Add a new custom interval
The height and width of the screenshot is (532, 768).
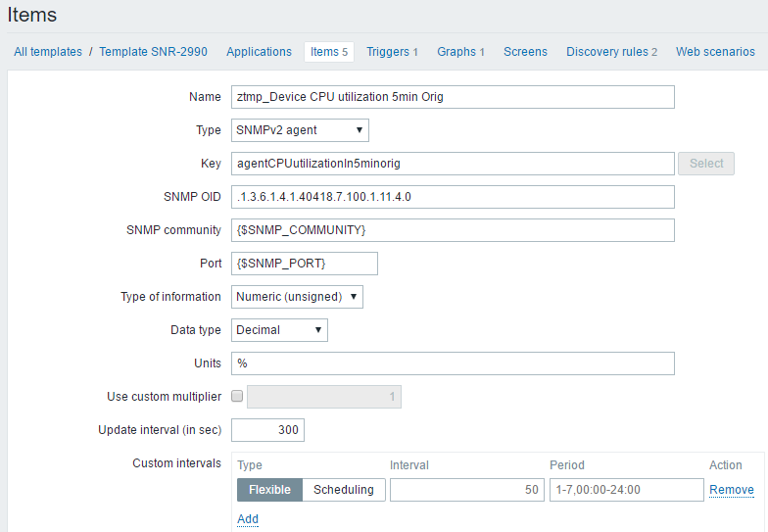[x=247, y=519]
